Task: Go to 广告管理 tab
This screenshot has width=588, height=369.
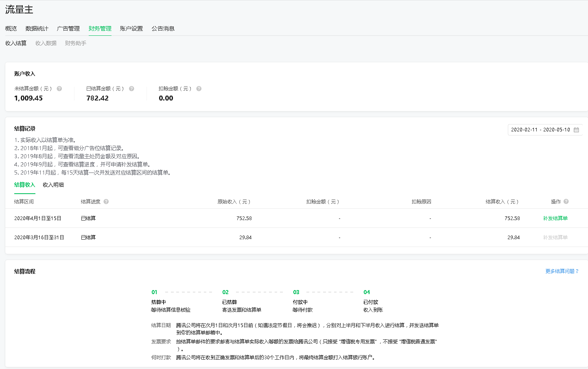Action: (68, 28)
